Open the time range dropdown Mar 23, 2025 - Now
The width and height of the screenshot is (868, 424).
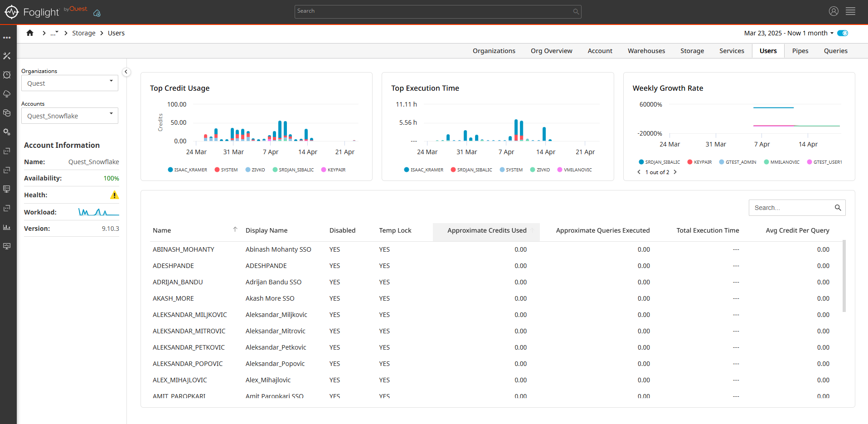click(789, 33)
